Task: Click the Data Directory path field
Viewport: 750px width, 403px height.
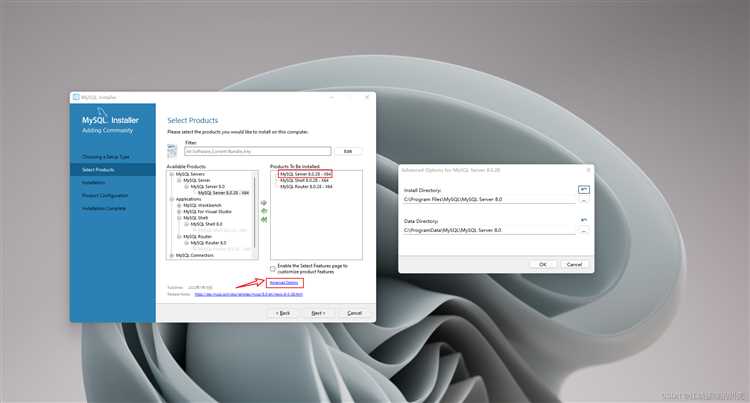Action: (x=490, y=230)
